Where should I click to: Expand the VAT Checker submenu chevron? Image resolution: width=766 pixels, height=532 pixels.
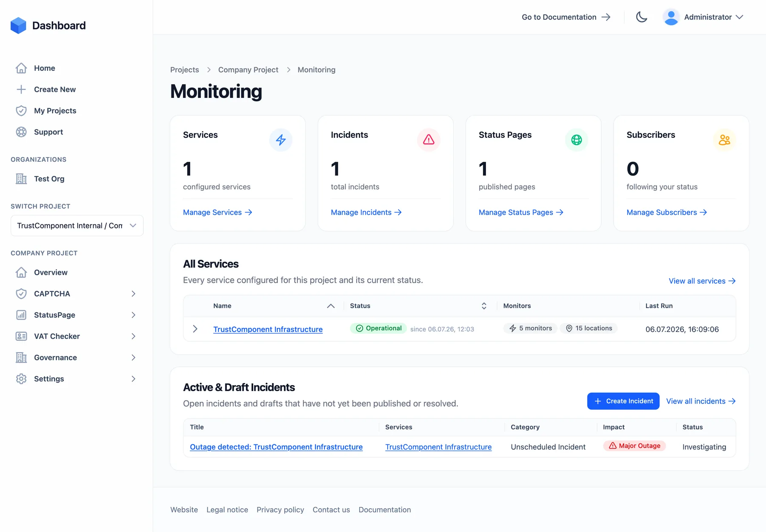tap(133, 336)
